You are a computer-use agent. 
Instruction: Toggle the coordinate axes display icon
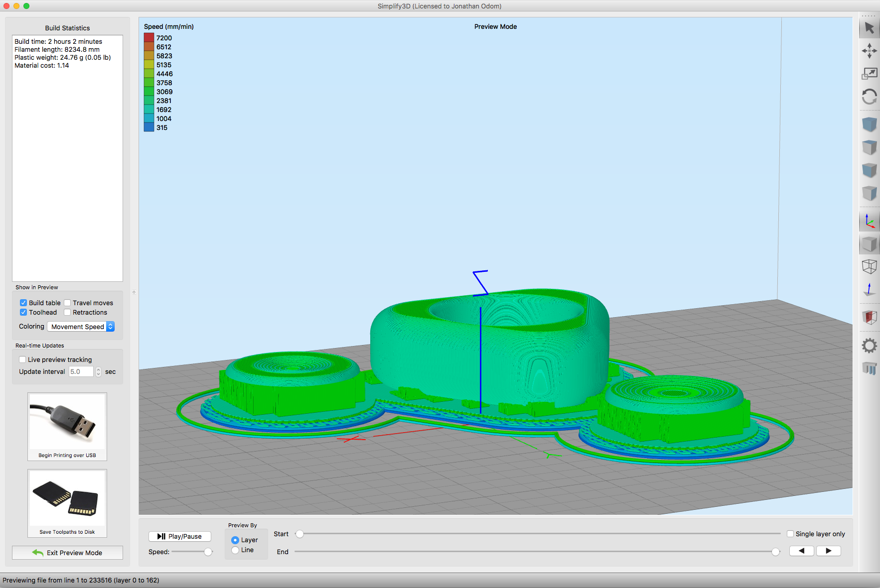(x=870, y=221)
